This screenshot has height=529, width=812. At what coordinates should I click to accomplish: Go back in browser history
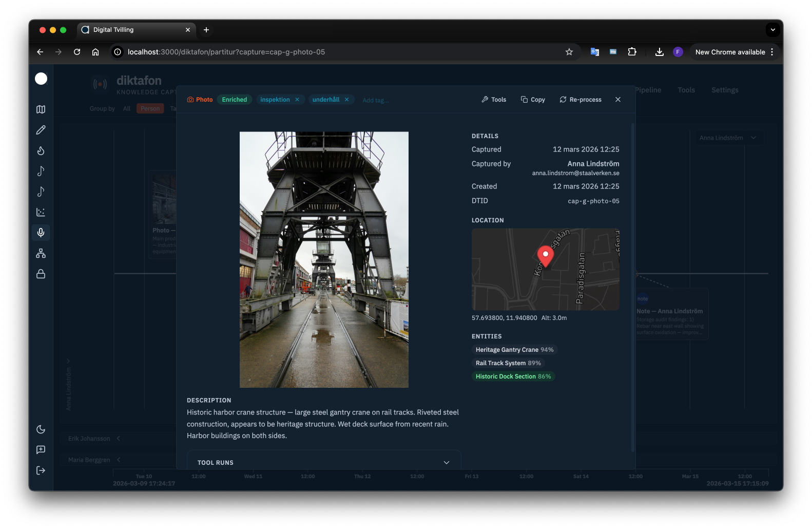point(40,52)
